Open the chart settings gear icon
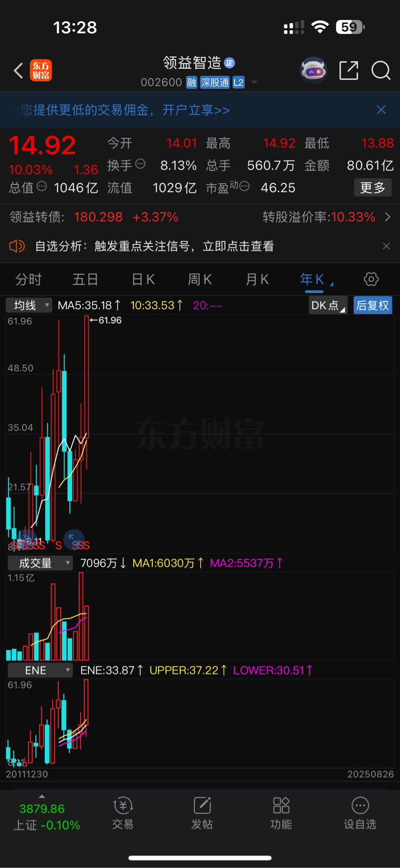400x868 pixels. (x=371, y=279)
